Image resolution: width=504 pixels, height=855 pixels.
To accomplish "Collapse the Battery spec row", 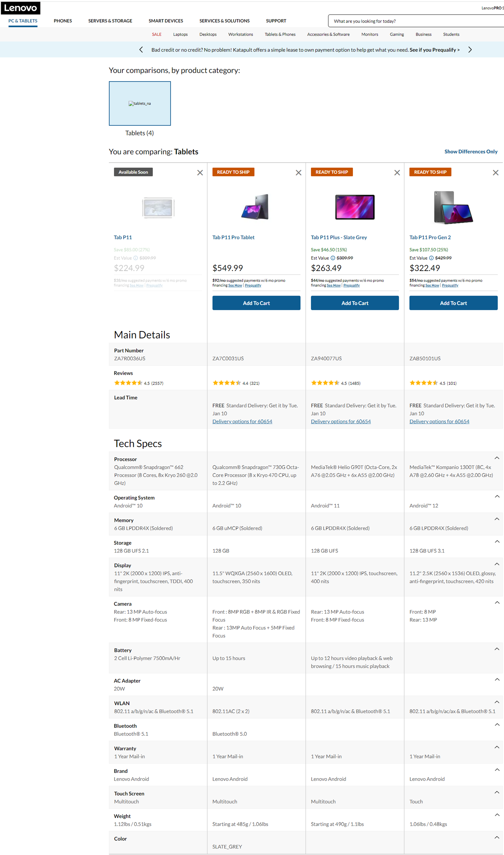I will [497, 649].
